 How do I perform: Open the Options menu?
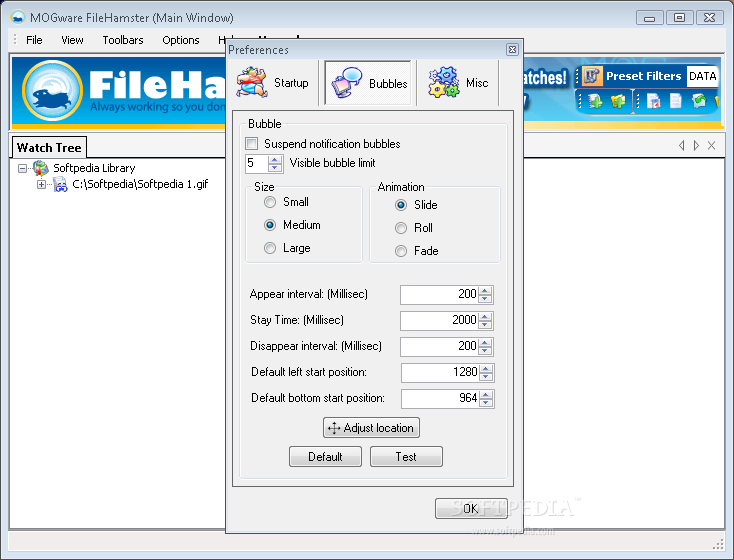pyautogui.click(x=181, y=40)
